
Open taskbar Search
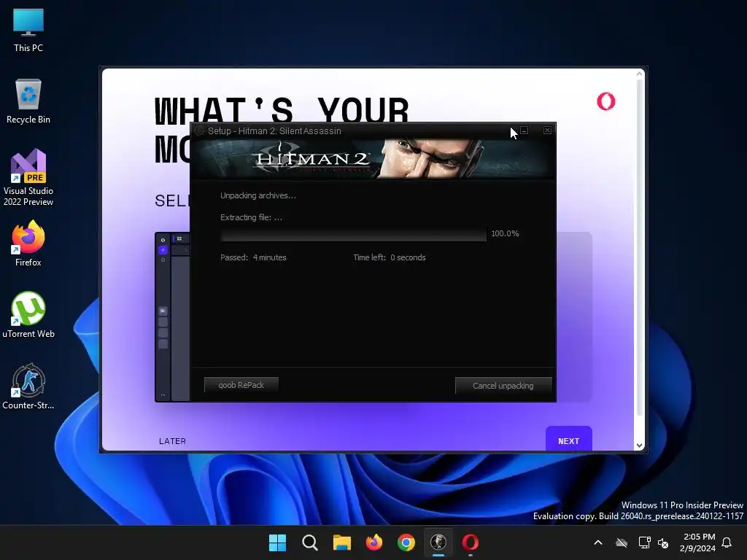(x=309, y=542)
